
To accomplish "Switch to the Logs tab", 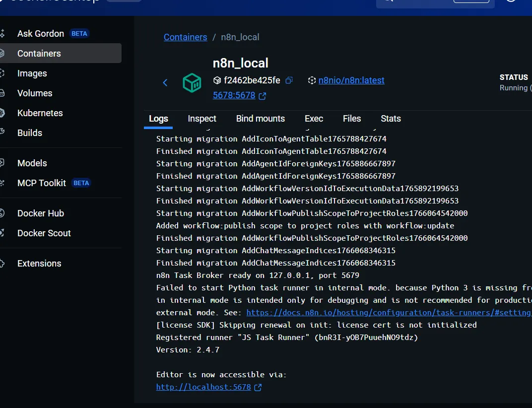I will click(x=158, y=119).
